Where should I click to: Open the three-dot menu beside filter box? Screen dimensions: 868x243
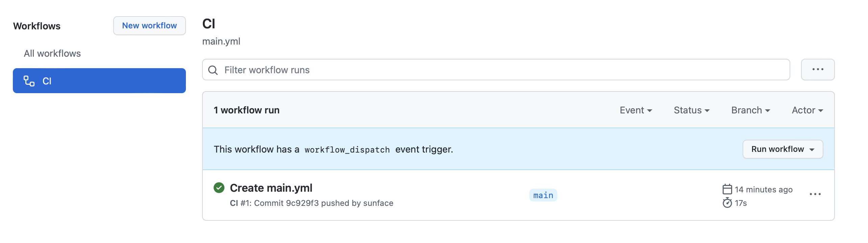[818, 70]
